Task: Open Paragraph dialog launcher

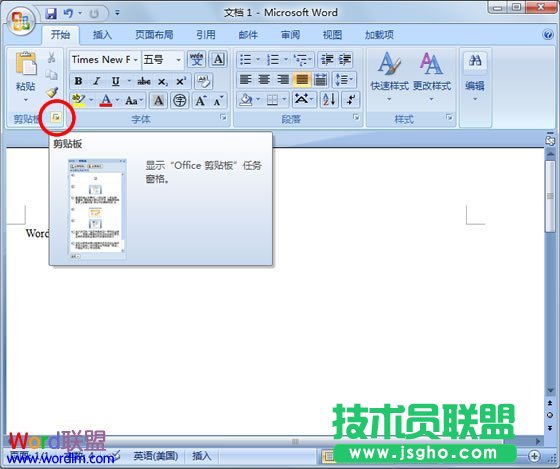Action: coord(356,117)
